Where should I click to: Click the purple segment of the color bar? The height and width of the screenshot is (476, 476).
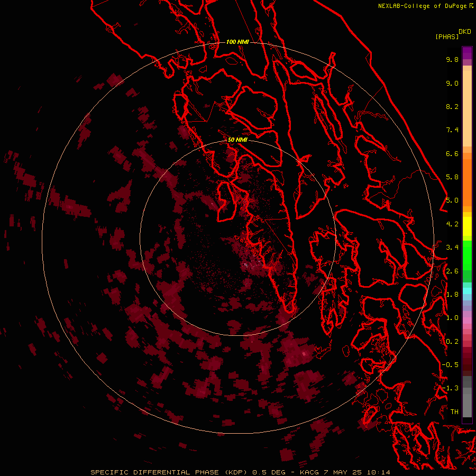[x=467, y=53]
